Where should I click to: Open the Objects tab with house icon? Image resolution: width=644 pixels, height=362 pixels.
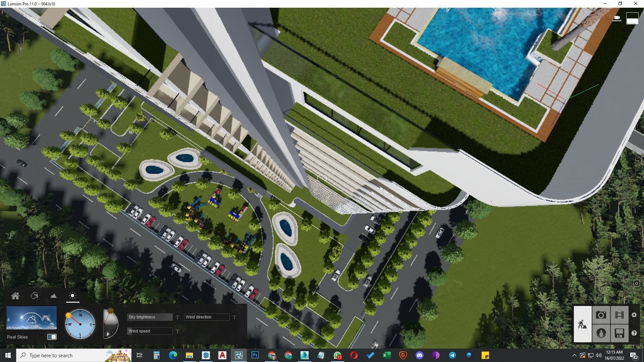[15, 296]
